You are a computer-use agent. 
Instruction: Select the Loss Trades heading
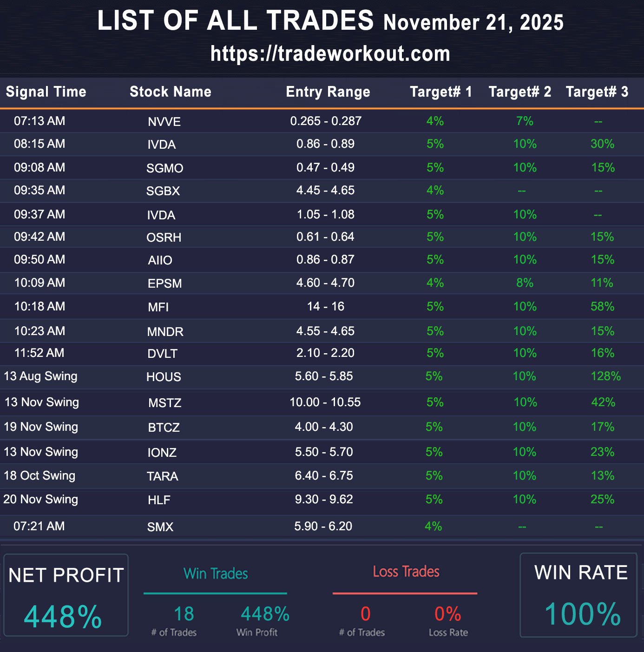[406, 572]
